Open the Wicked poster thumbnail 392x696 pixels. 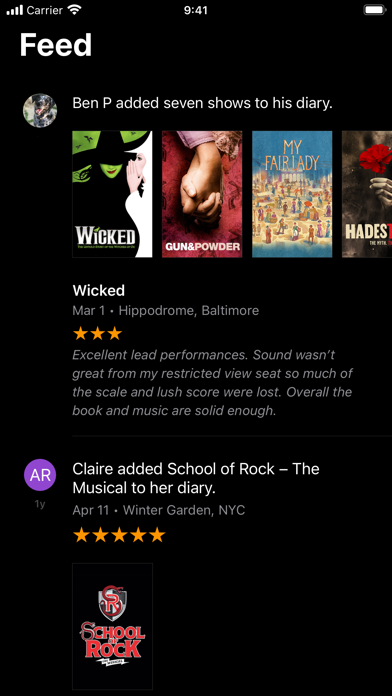point(112,194)
